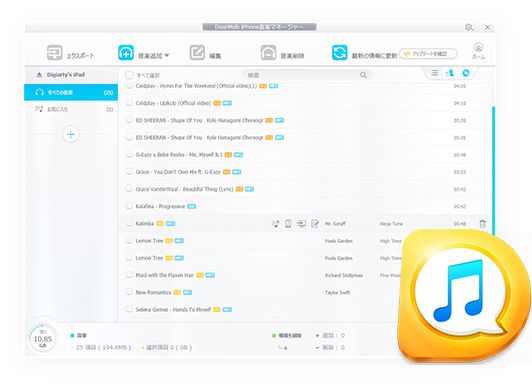
Task: Check the G-Eazy x Bebe Rexha song checkbox
Action: tap(129, 154)
